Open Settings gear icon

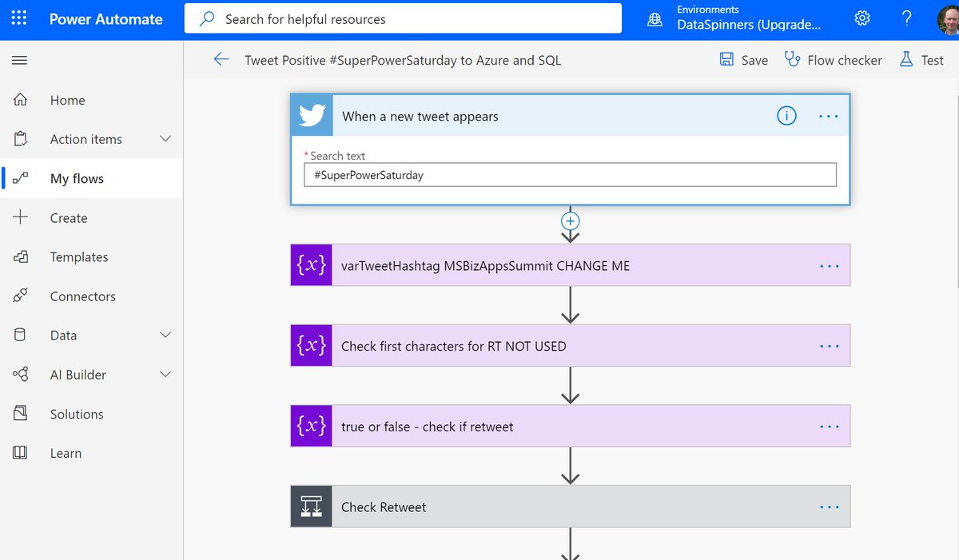[862, 18]
